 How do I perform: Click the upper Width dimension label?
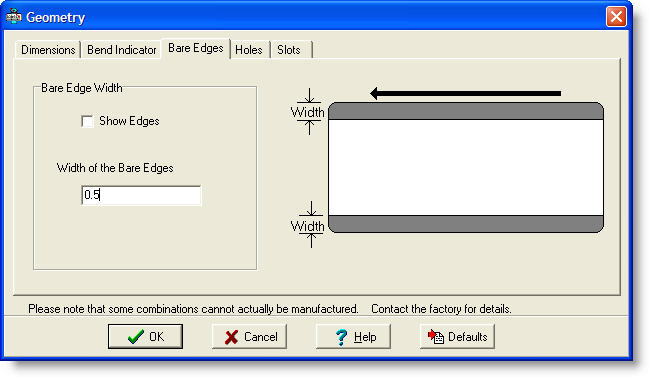(x=308, y=112)
